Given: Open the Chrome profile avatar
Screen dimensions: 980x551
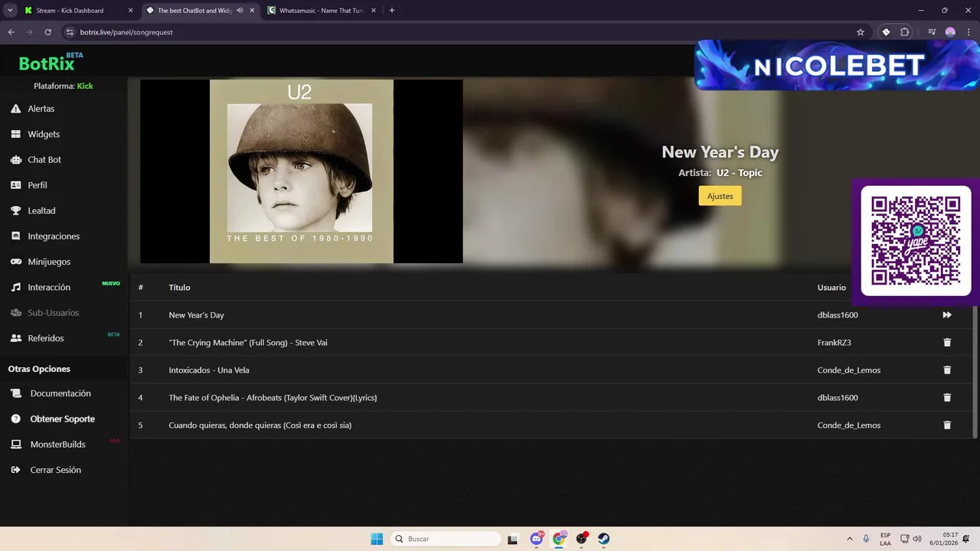Looking at the screenshot, I should pos(950,32).
